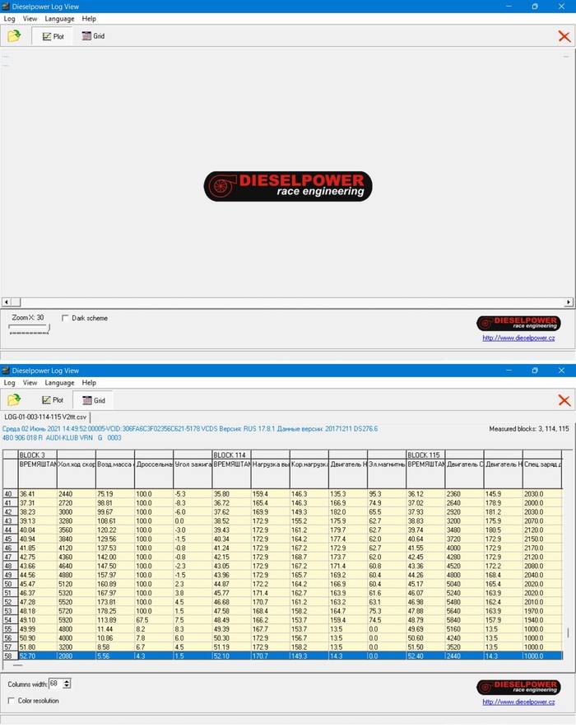Click grid vertical scrollbar thumb
Screen dimensions: 576x728
tap(568, 632)
